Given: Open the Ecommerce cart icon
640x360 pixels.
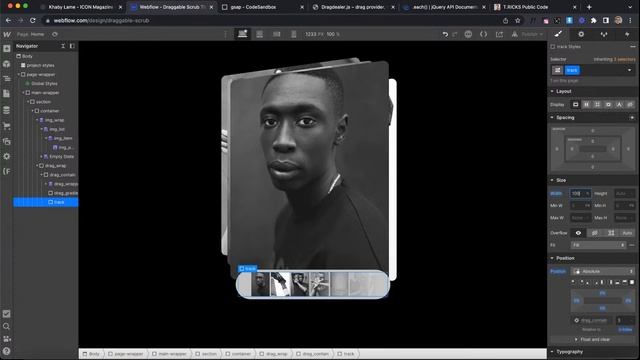Looking at the screenshot, I should pyautogui.click(x=7, y=126).
